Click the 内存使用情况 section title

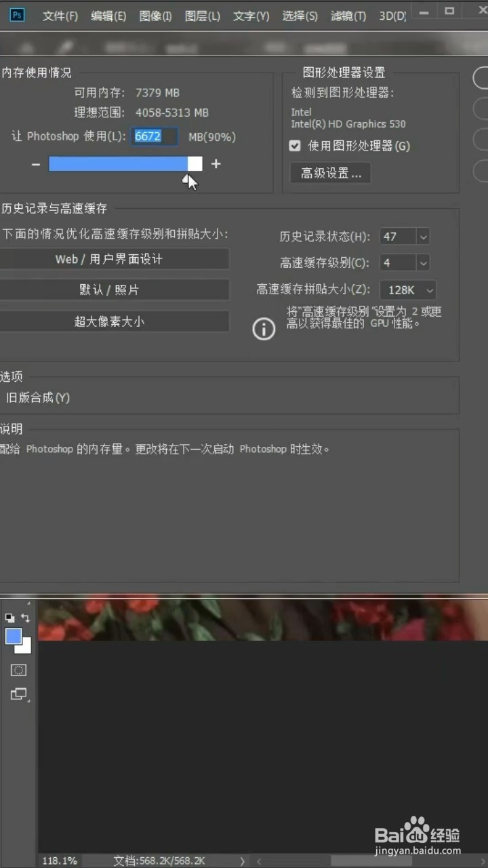(36, 73)
